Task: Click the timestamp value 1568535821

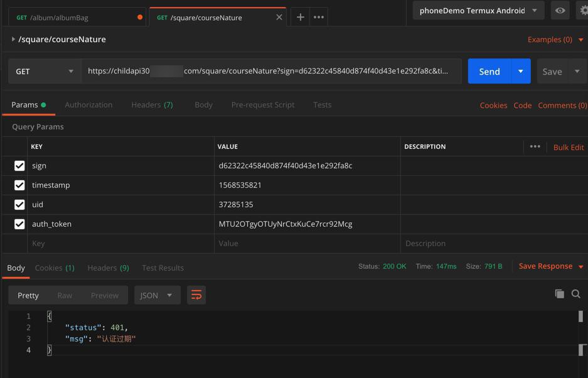Action: pyautogui.click(x=240, y=185)
